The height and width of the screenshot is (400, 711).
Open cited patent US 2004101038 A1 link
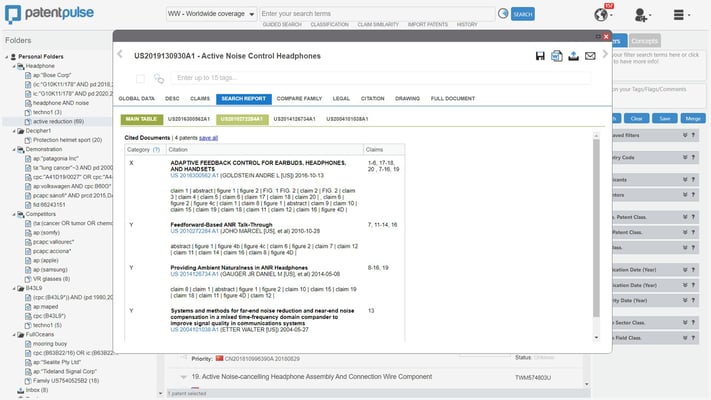pyautogui.click(x=195, y=330)
